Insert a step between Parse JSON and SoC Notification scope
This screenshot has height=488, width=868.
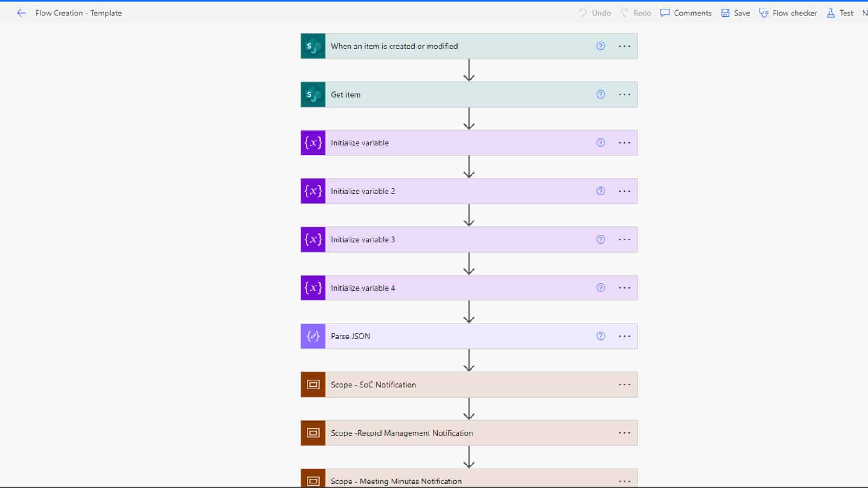pos(469,361)
